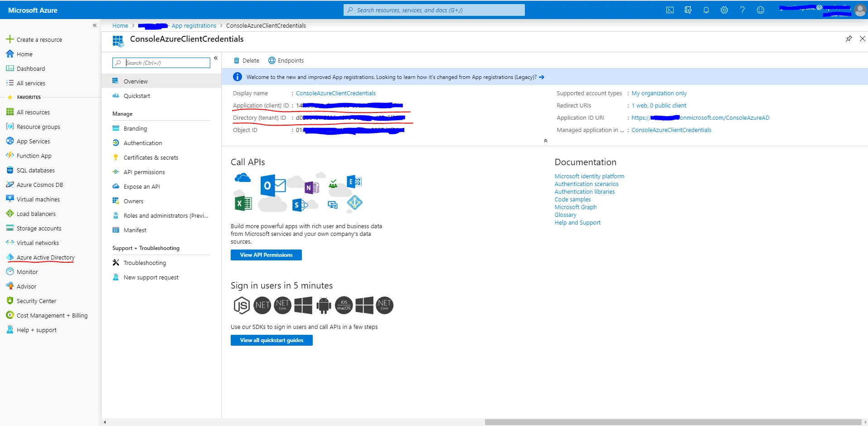Open Cloud Shell icon in top bar
Image resolution: width=868 pixels, height=426 pixels.
[669, 10]
